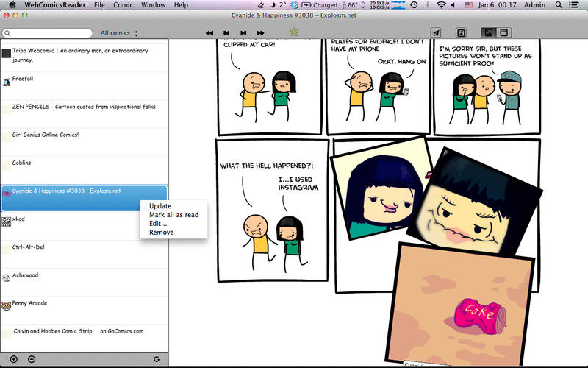Select Calvin and Hobbes Comic Strip entry
The height and width of the screenshot is (368, 588).
click(x=85, y=339)
